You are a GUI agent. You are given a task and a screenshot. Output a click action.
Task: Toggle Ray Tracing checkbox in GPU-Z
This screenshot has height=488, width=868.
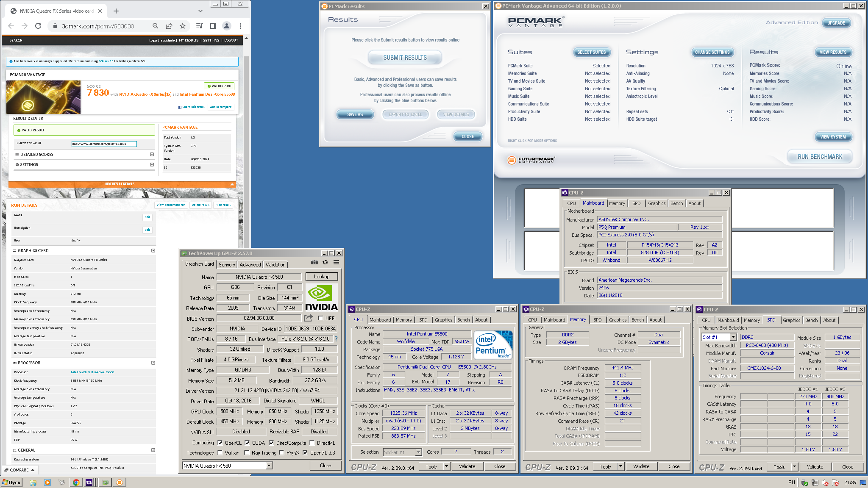coord(247,452)
